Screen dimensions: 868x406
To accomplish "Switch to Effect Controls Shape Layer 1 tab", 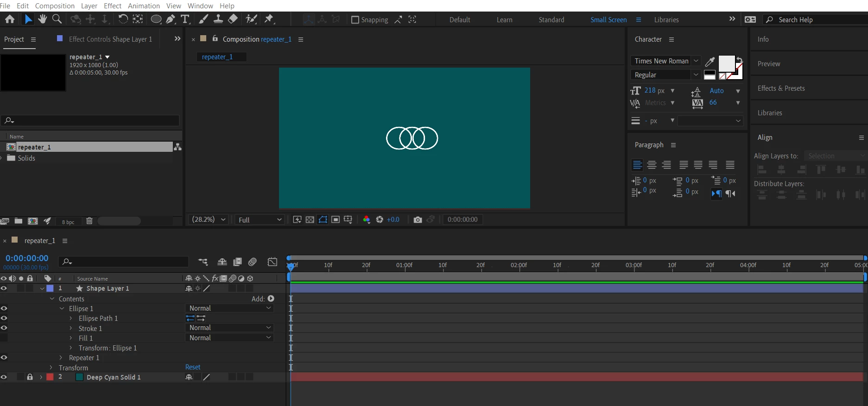I will pos(110,39).
